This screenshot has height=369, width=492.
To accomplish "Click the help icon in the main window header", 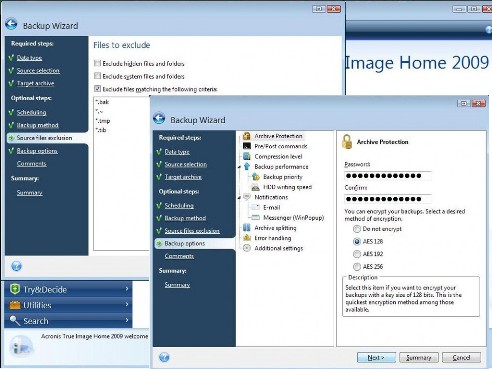I will coord(489,30).
